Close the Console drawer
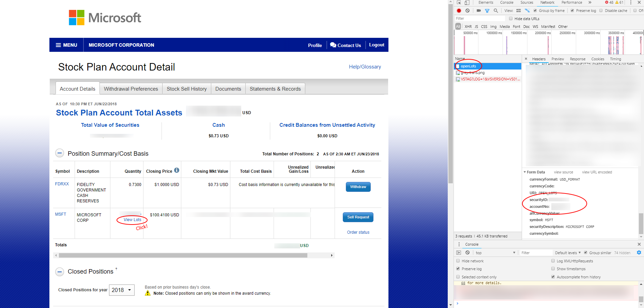Image resolution: width=644 pixels, height=308 pixels. coord(639,244)
